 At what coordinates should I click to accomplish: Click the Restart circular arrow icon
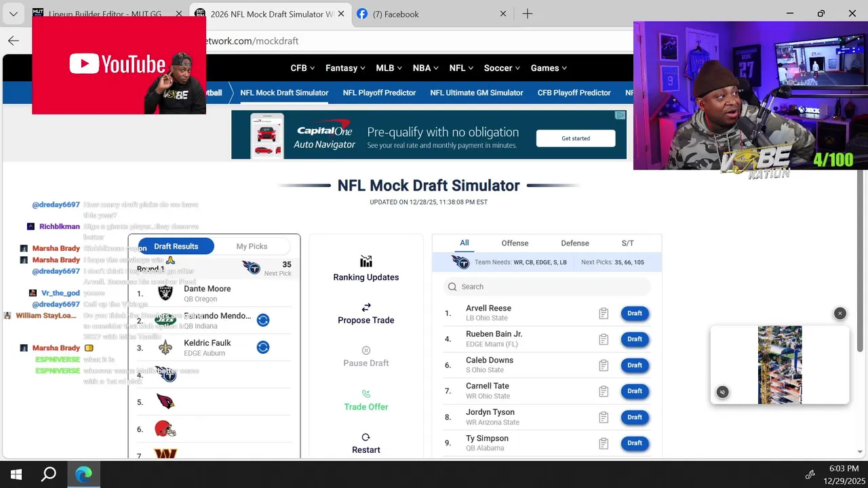(x=366, y=437)
